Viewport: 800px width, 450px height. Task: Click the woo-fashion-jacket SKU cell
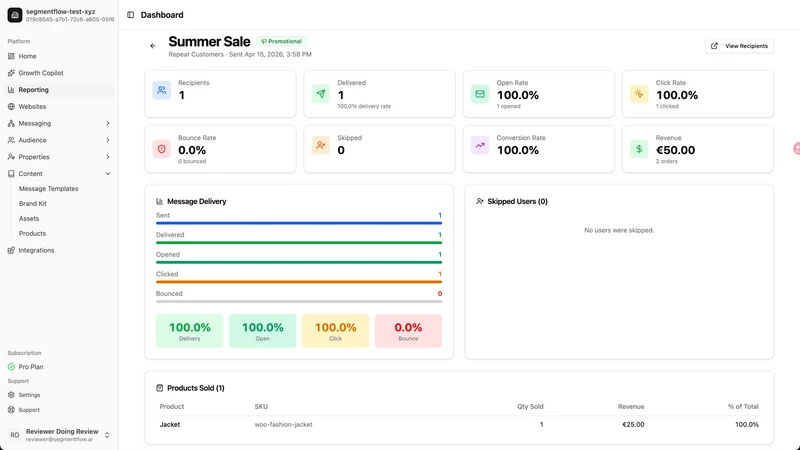coord(283,424)
